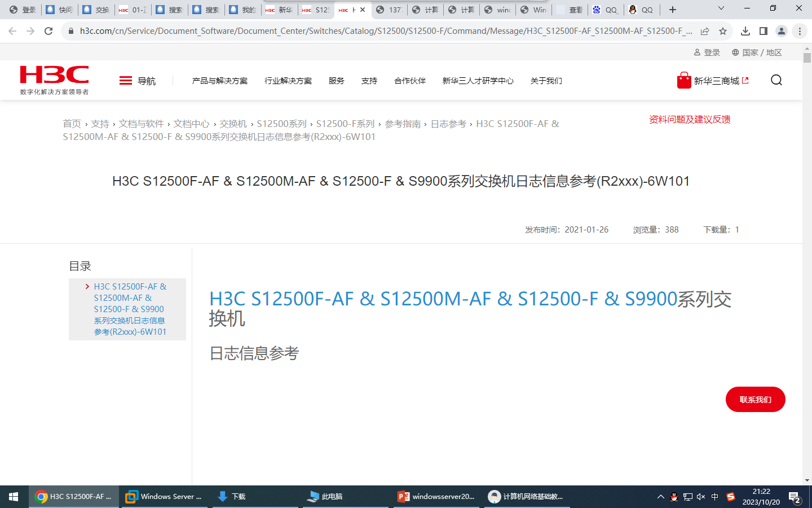Screen dimensions: 812x508
Task: Open the 服务 menu
Action: [x=337, y=81]
